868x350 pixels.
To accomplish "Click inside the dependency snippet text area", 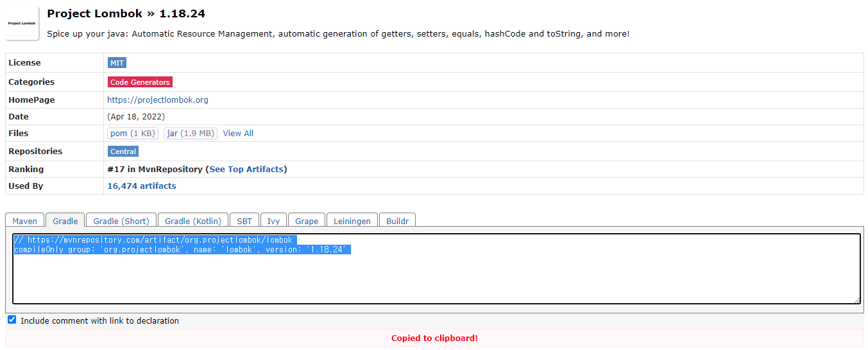I will pos(436,268).
